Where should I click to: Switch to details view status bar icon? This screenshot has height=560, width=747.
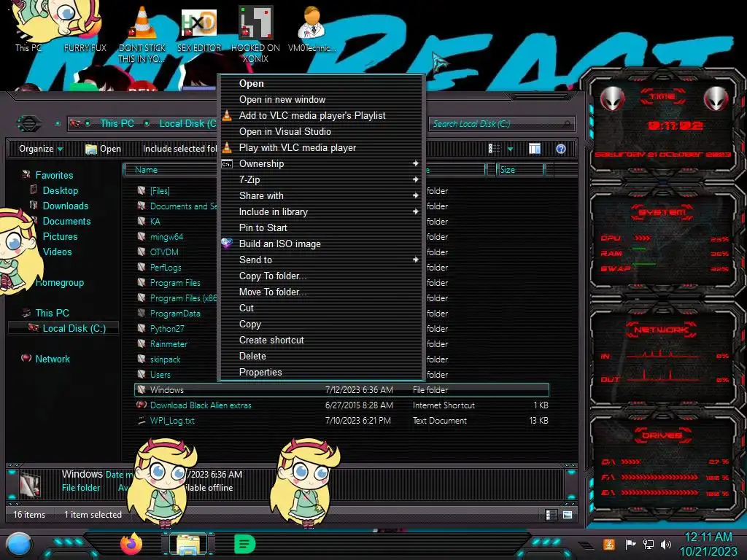[551, 515]
